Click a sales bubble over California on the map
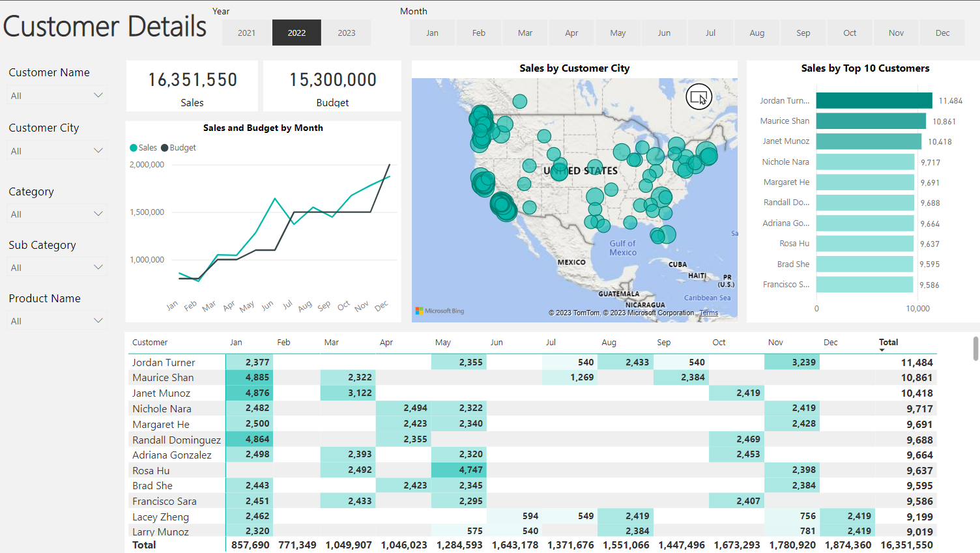This screenshot has width=980, height=553. (504, 207)
